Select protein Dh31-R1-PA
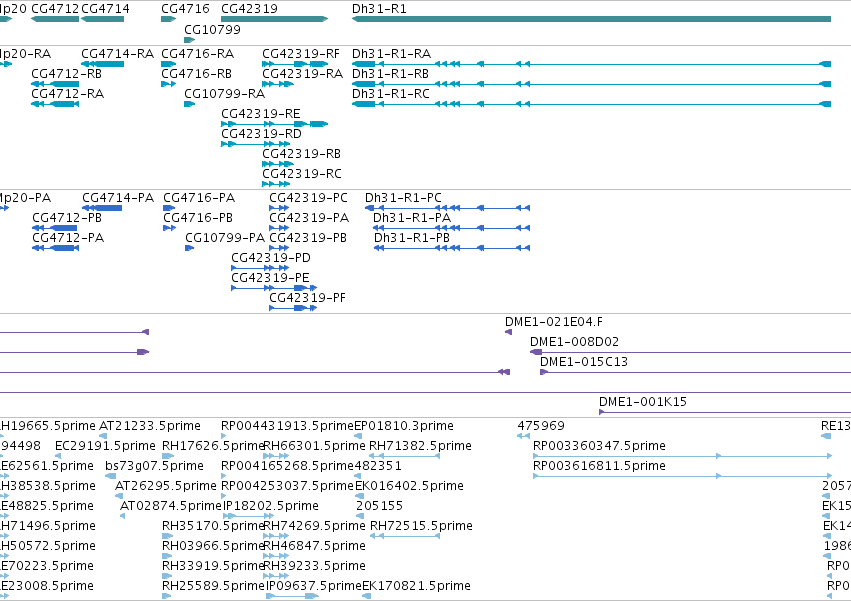This screenshot has height=601, width=851. pyautogui.click(x=452, y=228)
